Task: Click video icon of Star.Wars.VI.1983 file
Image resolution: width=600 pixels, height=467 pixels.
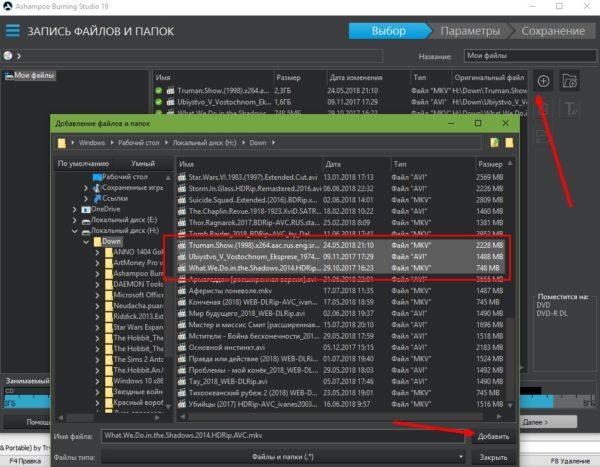Action: [182, 177]
